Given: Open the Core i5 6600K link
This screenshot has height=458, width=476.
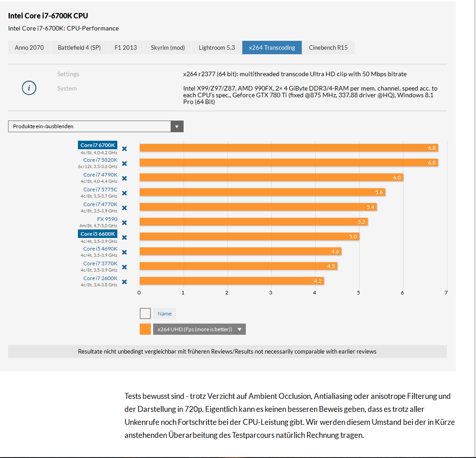Looking at the screenshot, I should coord(98,234).
